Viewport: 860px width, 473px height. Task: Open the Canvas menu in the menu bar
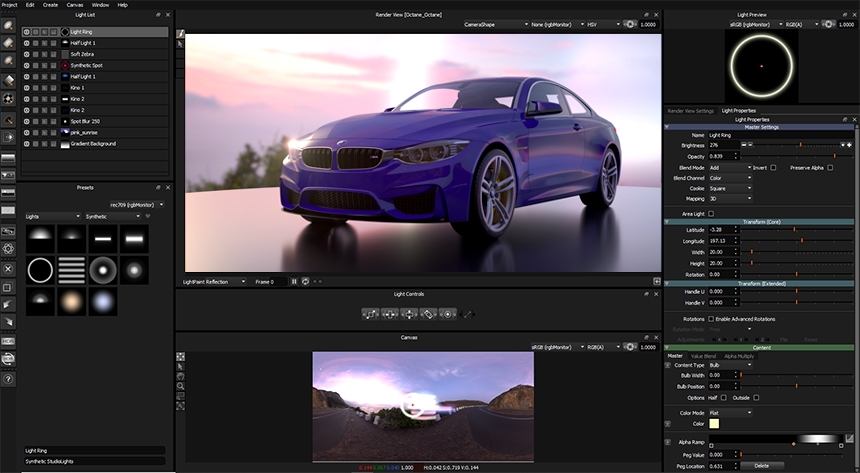pos(75,4)
